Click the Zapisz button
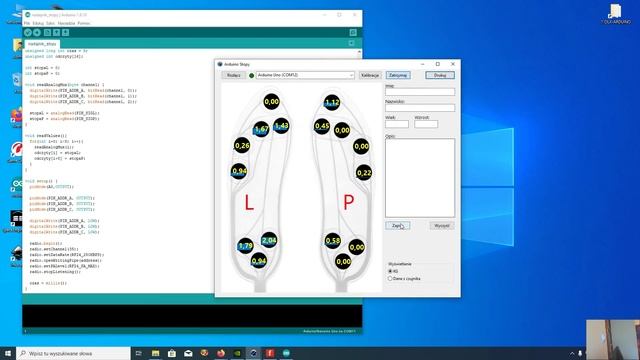This screenshot has height=360, width=640. click(398, 226)
